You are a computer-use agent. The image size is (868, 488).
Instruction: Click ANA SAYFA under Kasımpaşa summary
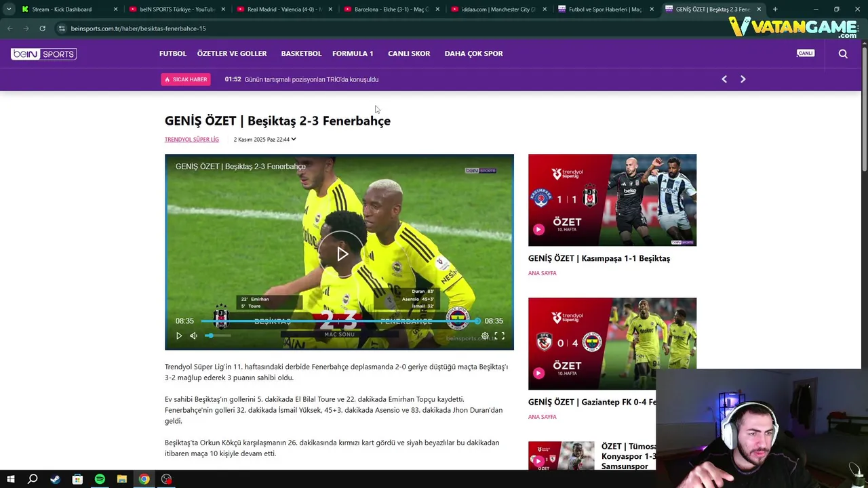point(542,273)
